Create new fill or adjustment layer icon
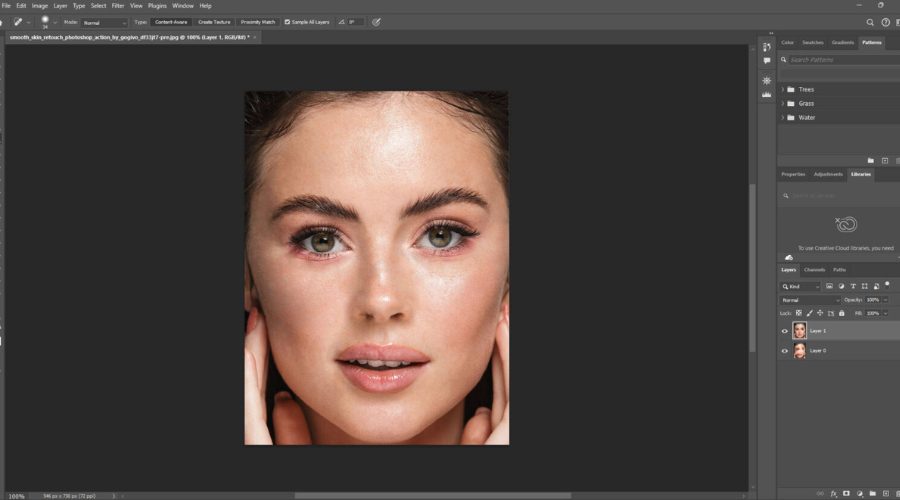 [x=859, y=494]
